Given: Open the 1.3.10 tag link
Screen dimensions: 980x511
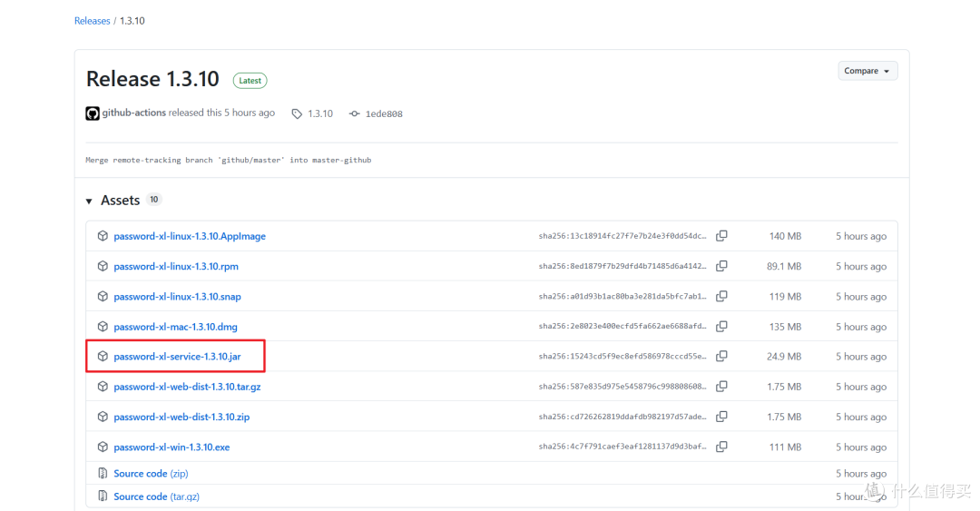Looking at the screenshot, I should point(320,113).
